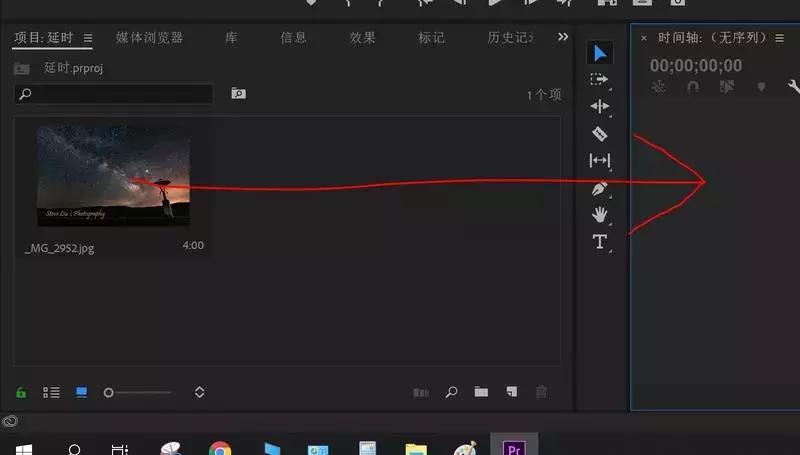The image size is (800, 455).
Task: Click Automate to Sequence icon
Action: click(x=421, y=392)
